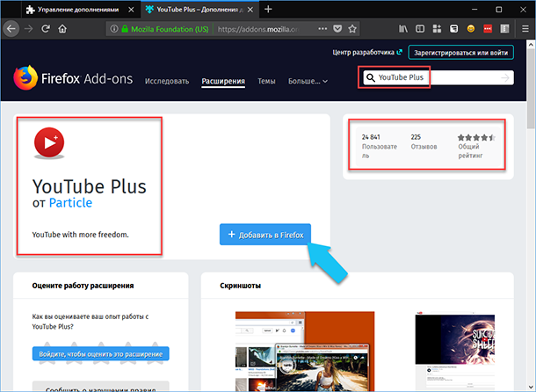This screenshot has height=392, width=536.
Task: Expand the Больше dropdown menu
Action: pyautogui.click(x=308, y=81)
